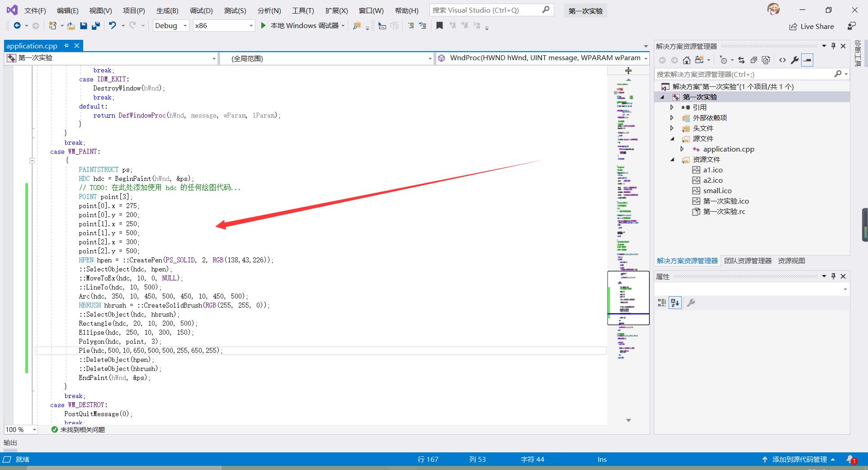This screenshot has height=470, width=868.
Task: Undo the last edit
Action: (113, 26)
